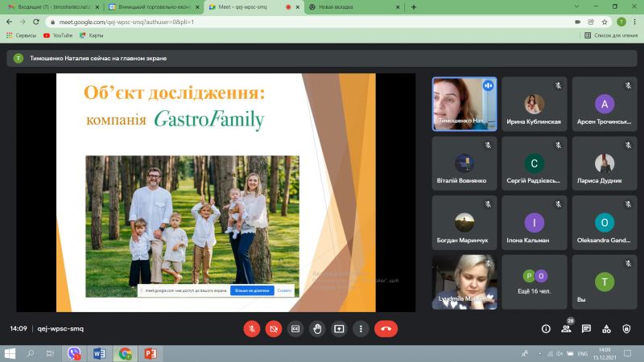The height and width of the screenshot is (362, 644).
Task: Turn on camera in Meet call
Action: (x=274, y=329)
